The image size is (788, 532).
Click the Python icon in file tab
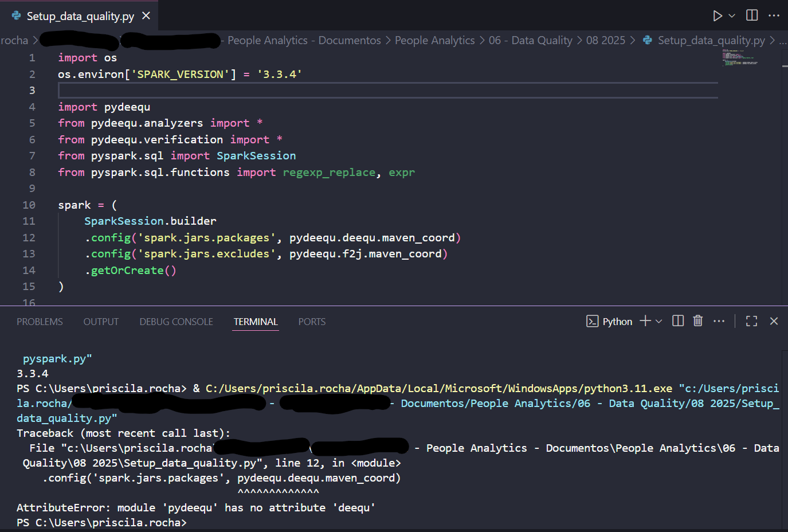[16, 15]
